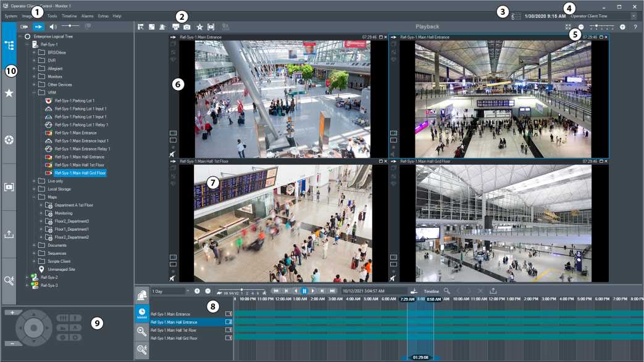Open the Alarms menu

coord(87,15)
